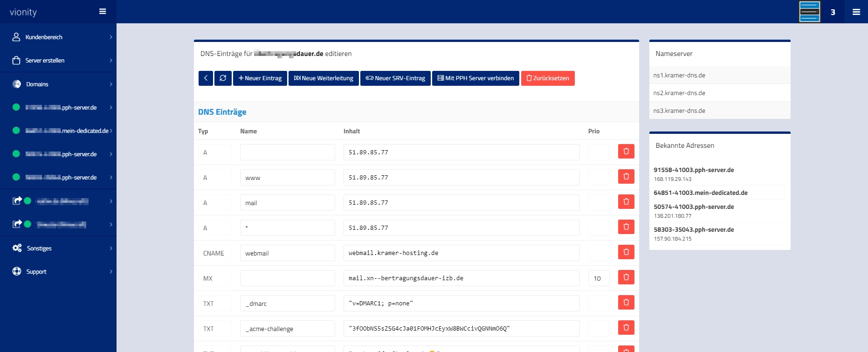Click the name field containing mail
The width and height of the screenshot is (868, 352).
[x=288, y=203]
